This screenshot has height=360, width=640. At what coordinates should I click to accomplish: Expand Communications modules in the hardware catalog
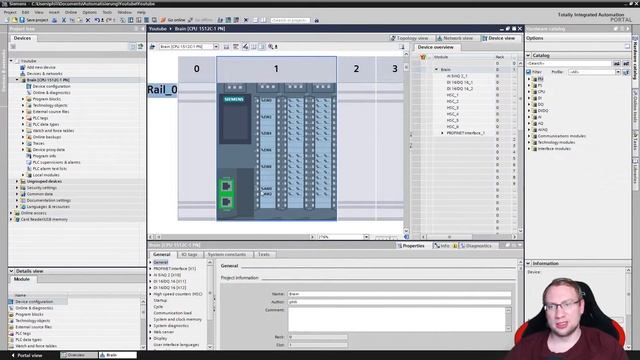[529, 136]
